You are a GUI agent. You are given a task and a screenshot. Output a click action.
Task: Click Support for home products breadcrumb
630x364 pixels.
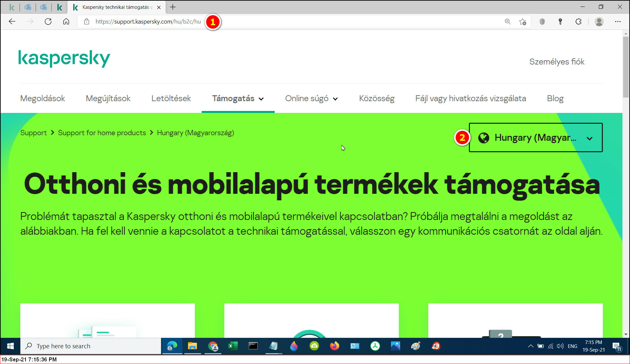(x=102, y=133)
